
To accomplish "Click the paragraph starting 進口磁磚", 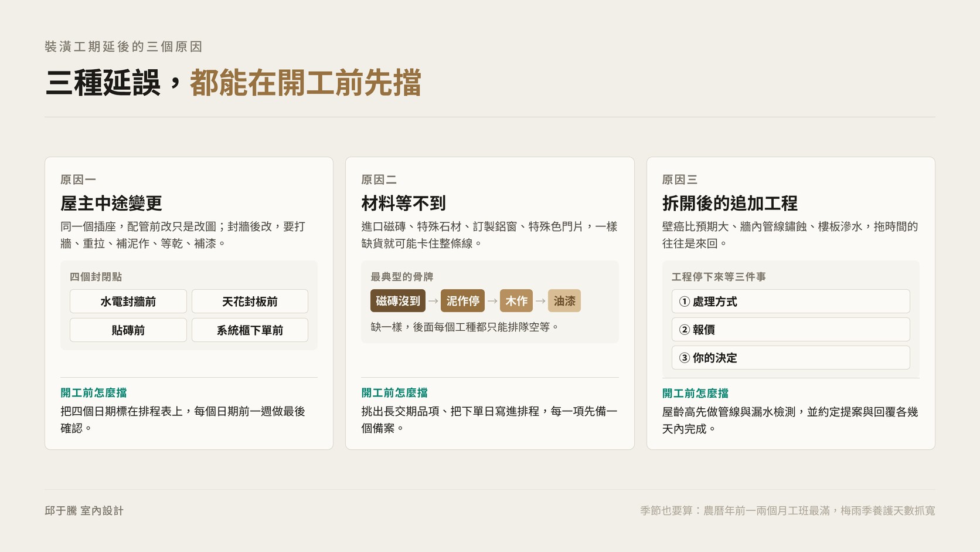I will pos(489,235).
